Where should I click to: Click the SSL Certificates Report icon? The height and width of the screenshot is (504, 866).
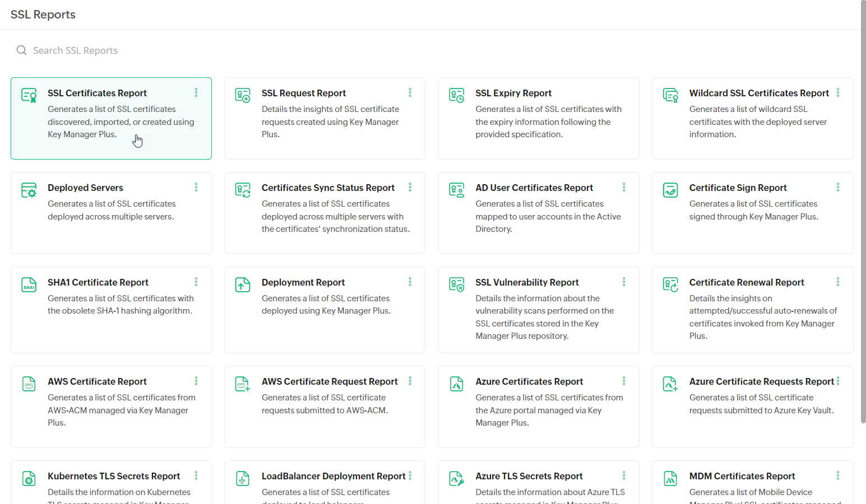29,95
